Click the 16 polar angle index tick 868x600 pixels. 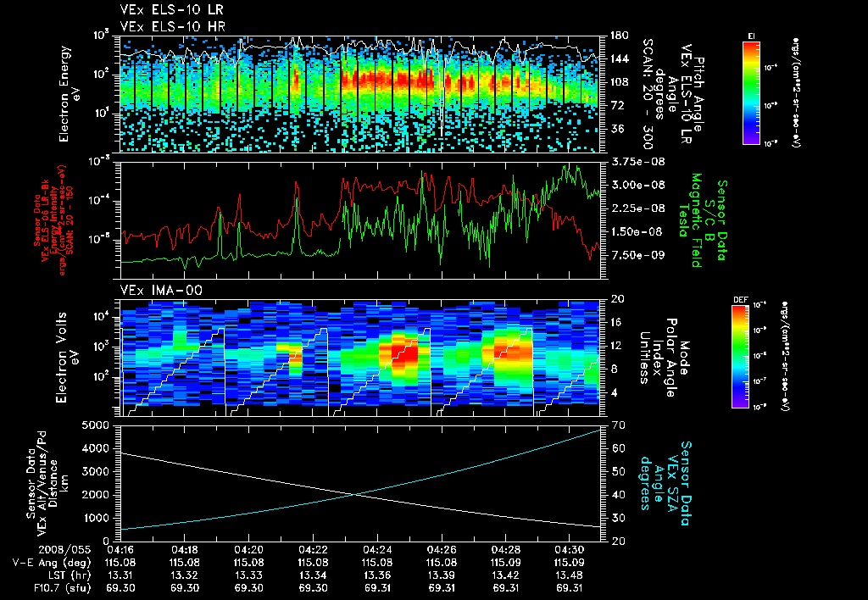click(616, 322)
